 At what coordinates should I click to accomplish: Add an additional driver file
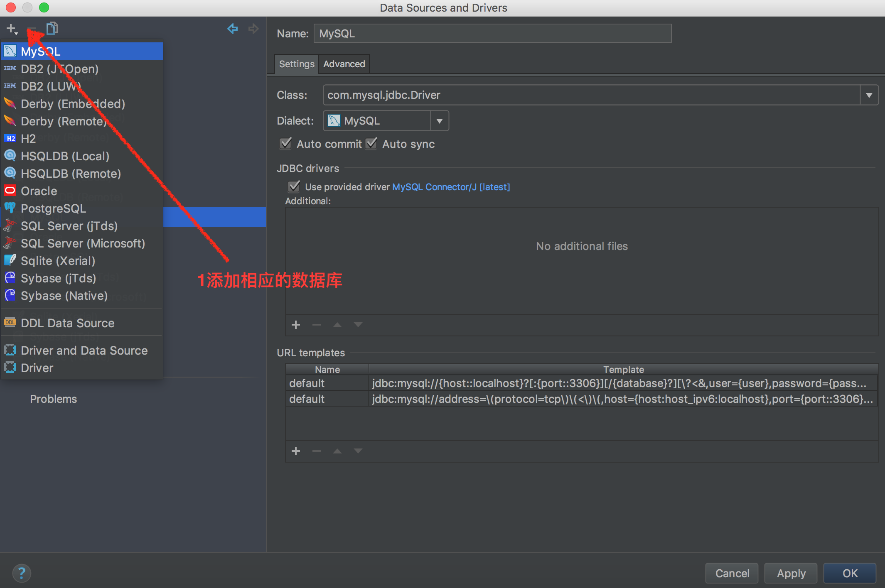point(296,325)
